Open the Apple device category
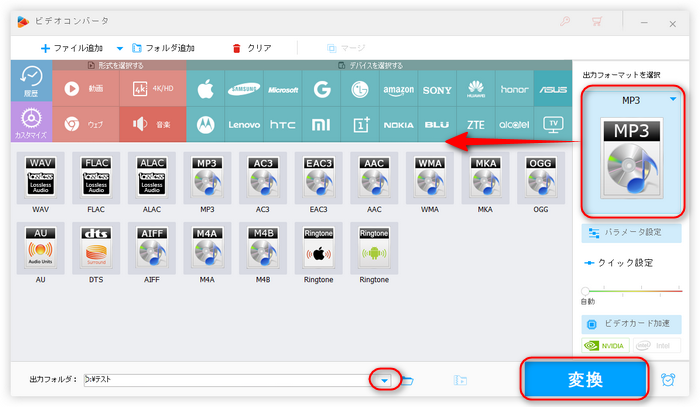The width and height of the screenshot is (700, 407). pyautogui.click(x=206, y=88)
